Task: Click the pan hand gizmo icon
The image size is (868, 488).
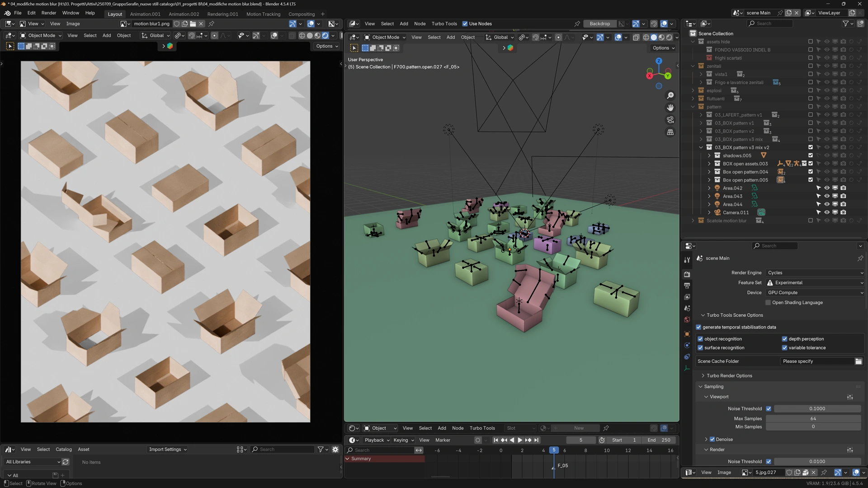Action: pos(670,108)
